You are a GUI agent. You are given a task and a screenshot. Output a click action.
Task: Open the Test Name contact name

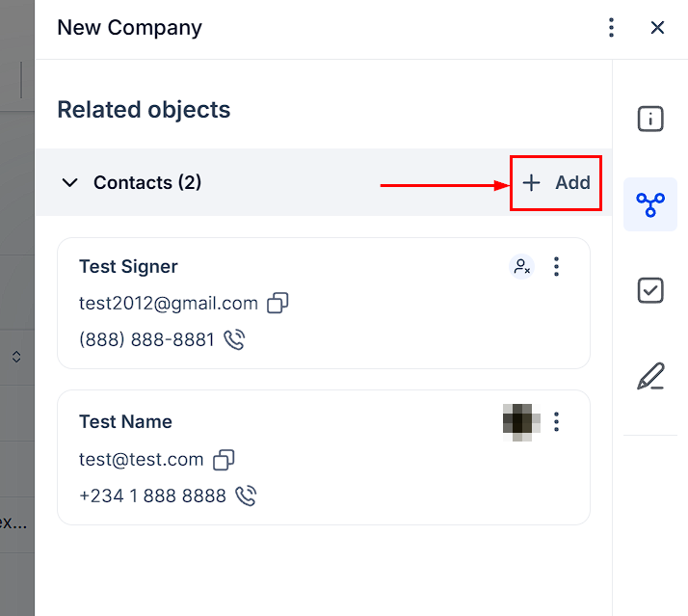click(125, 422)
